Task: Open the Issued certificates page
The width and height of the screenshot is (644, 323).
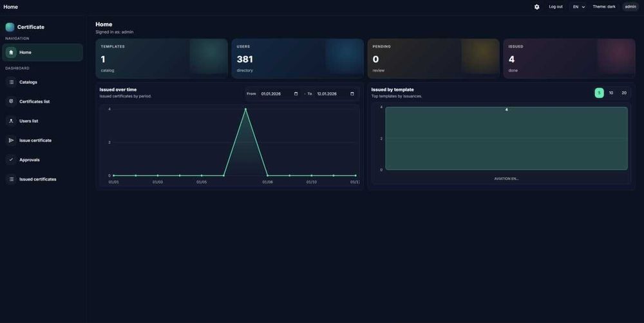Action: [x=43, y=179]
